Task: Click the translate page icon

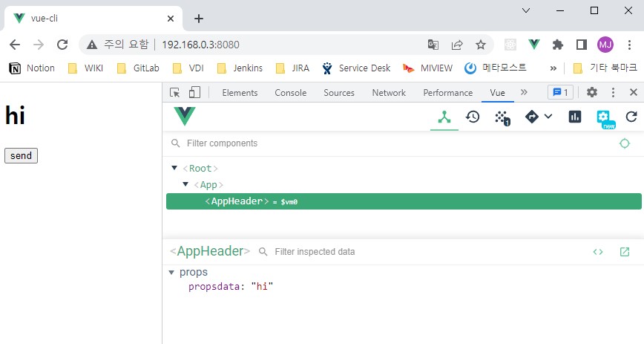Action: tap(433, 45)
